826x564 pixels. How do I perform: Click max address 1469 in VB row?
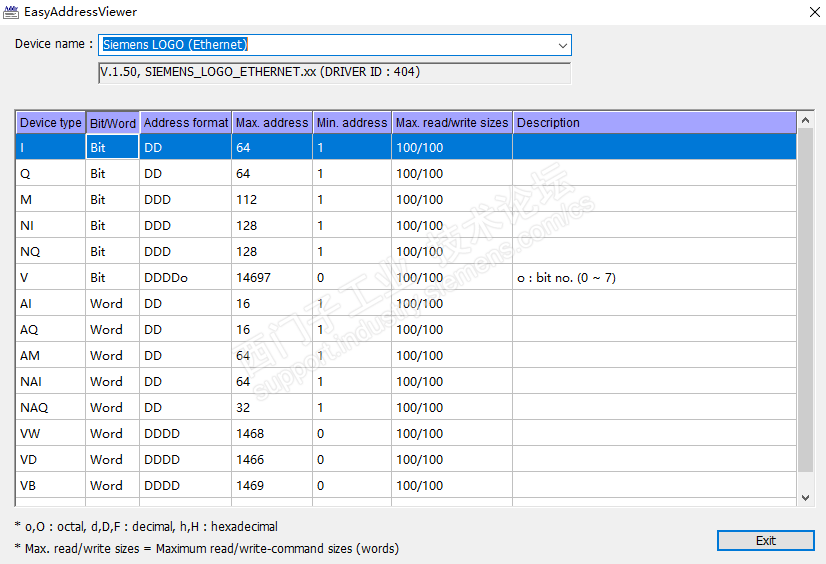(272, 485)
